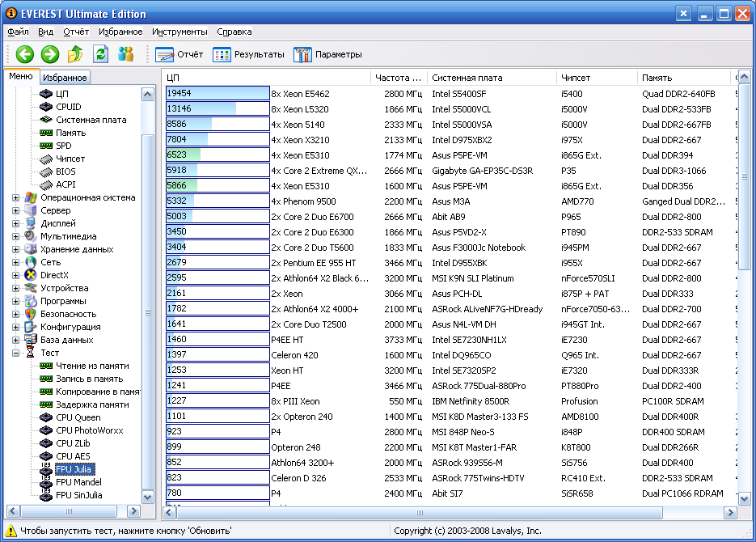Expand the Операционная система node
Image resolution: width=756 pixels, height=542 pixels.
tap(16, 197)
